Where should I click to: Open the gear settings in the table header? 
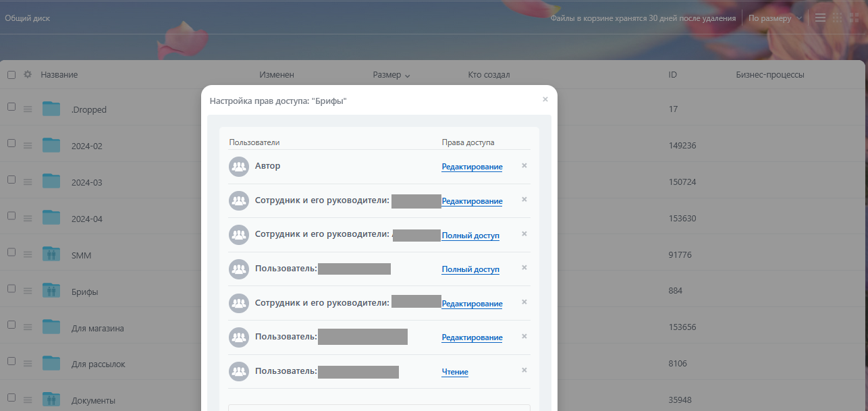pos(28,74)
